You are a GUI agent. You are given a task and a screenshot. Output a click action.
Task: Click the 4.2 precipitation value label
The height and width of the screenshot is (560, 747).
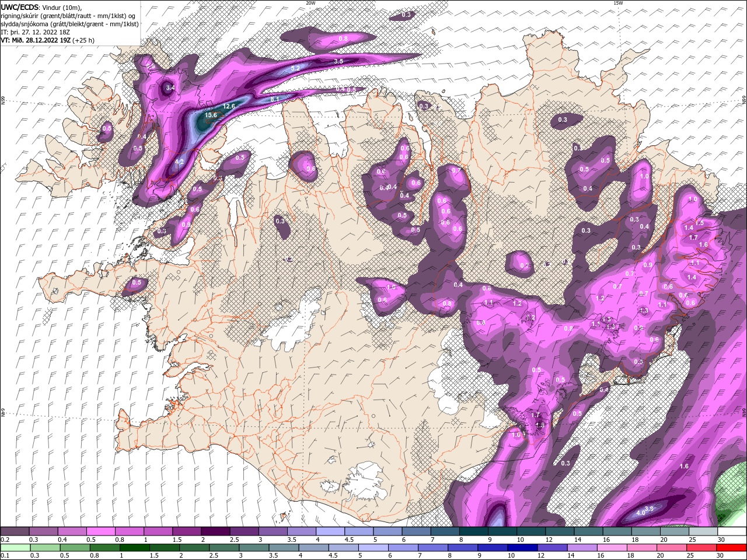pyautogui.click(x=179, y=162)
